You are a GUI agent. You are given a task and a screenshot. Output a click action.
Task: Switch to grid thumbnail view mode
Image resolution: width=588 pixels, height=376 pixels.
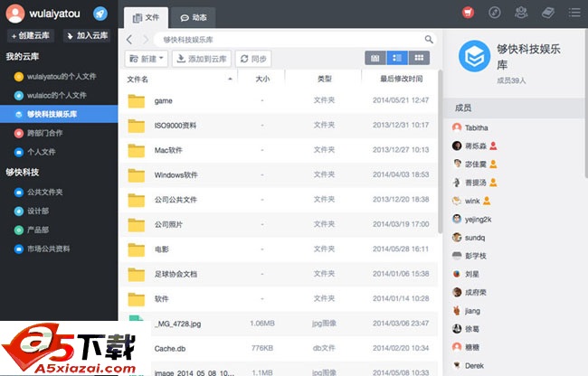tap(419, 58)
